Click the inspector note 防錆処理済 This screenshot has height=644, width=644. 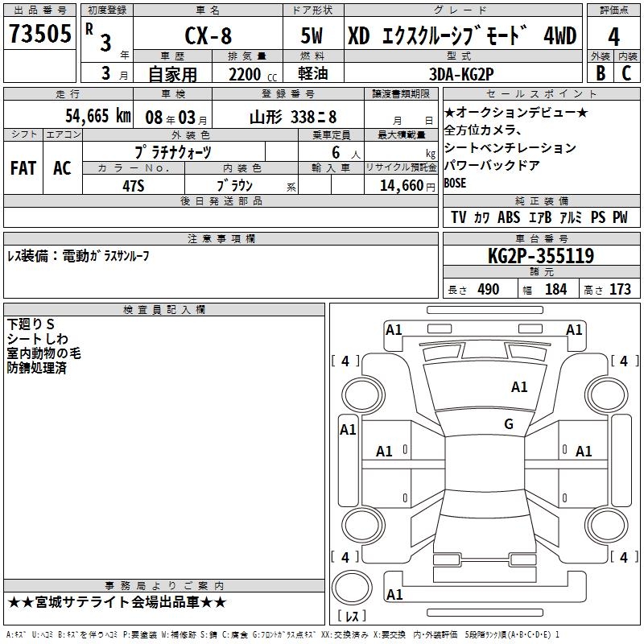(36, 368)
